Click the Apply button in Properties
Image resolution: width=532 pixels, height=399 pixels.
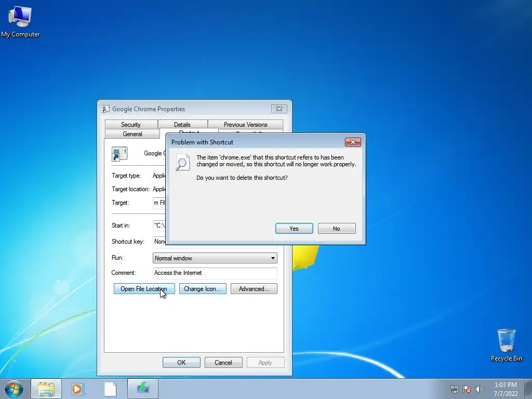click(265, 362)
